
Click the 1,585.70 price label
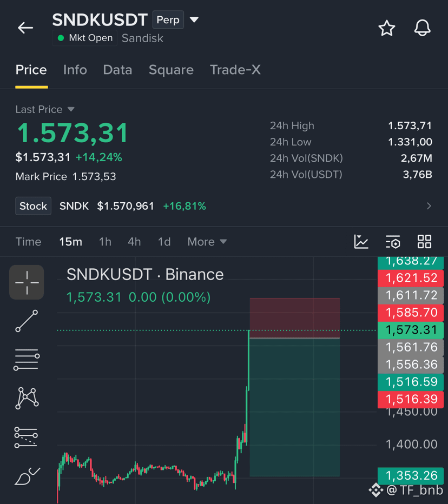(411, 313)
